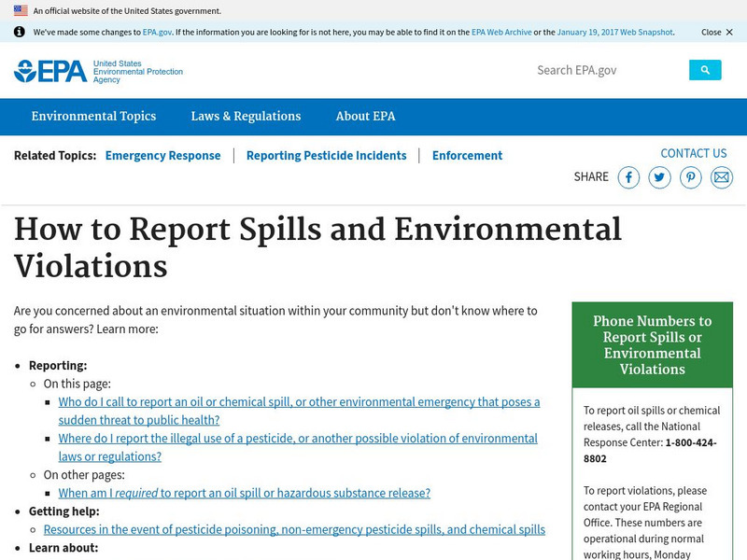Click the info icon in notice banner
The width and height of the screenshot is (747, 560).
coord(19,32)
